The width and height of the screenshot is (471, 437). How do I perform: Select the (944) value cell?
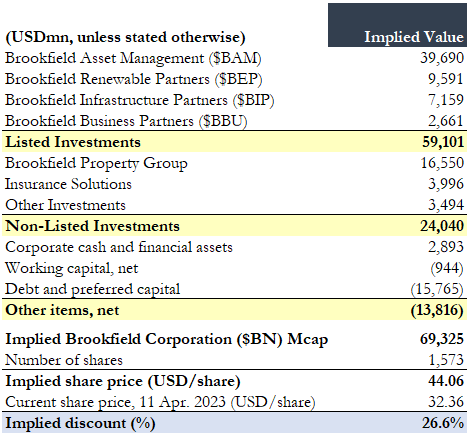447,268
